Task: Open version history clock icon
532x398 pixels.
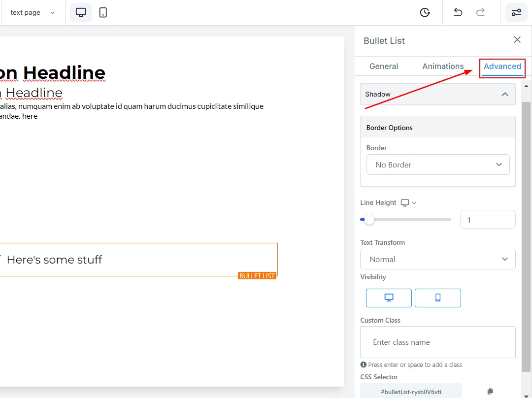Action: pos(425,13)
